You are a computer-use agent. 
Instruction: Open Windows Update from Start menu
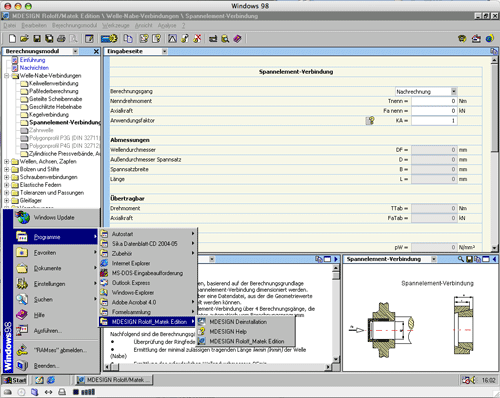tap(57, 217)
